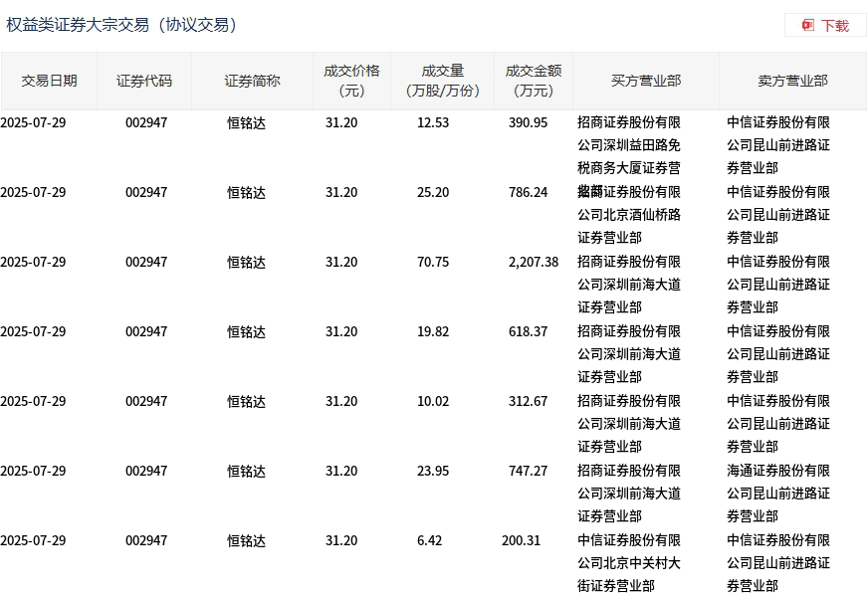
Task: Click the amount 312.67
Action: click(529, 401)
